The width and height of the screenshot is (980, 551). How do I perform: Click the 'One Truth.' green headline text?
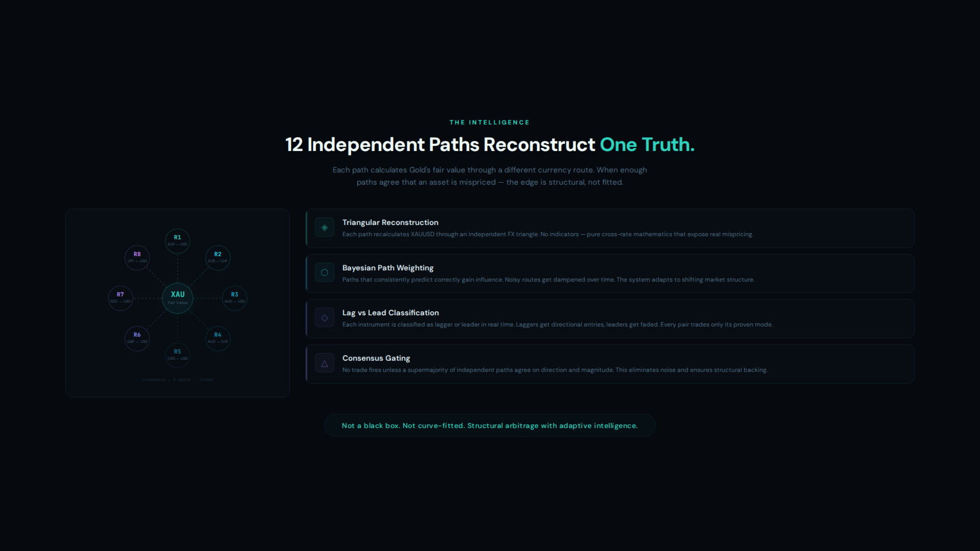point(647,145)
